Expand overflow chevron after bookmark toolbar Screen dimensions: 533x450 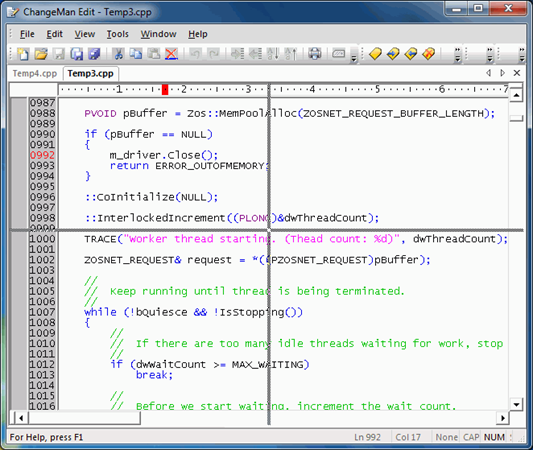click(x=458, y=55)
